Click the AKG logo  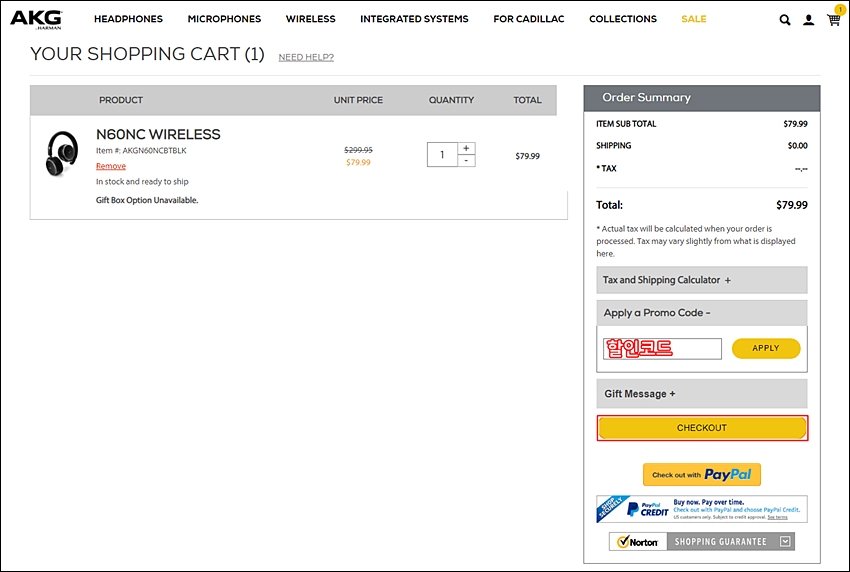(x=36, y=19)
